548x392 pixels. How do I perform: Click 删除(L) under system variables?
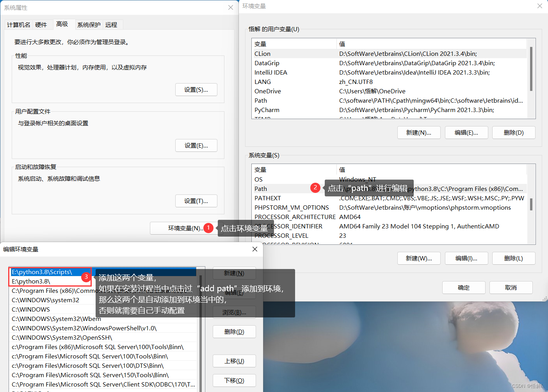click(x=514, y=258)
